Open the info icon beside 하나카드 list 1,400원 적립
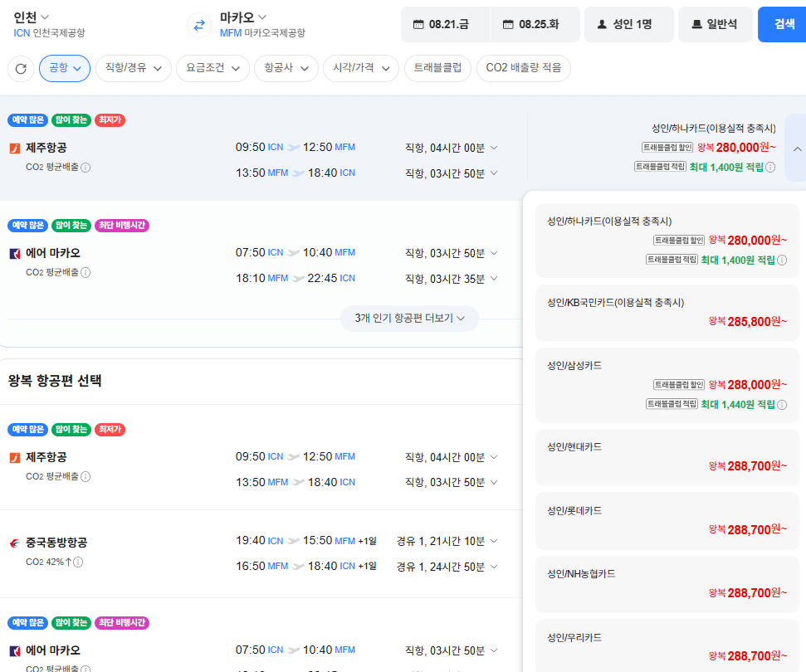The height and width of the screenshot is (672, 806). click(782, 261)
